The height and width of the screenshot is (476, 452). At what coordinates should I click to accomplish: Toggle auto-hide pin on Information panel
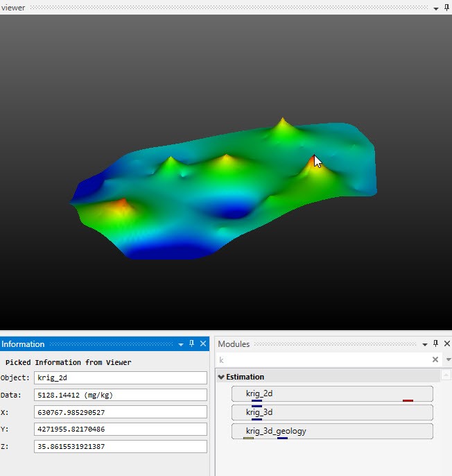[x=192, y=344]
